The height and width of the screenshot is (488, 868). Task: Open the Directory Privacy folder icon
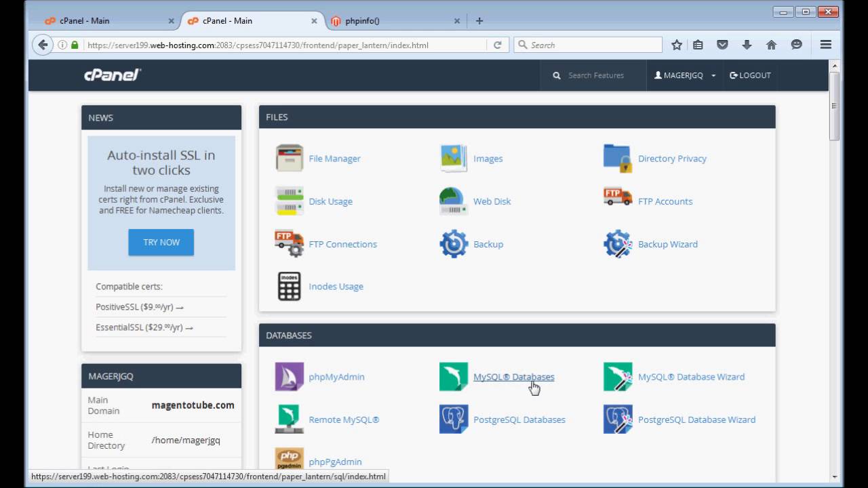[x=618, y=158]
